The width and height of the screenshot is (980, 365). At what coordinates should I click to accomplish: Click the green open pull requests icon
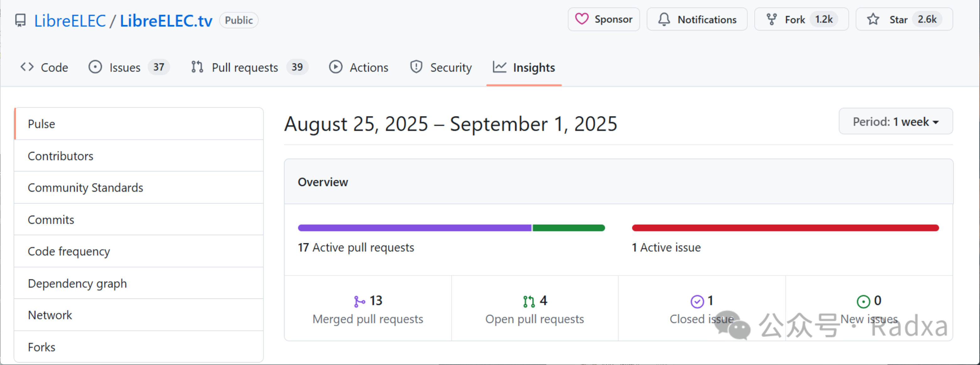click(x=529, y=301)
